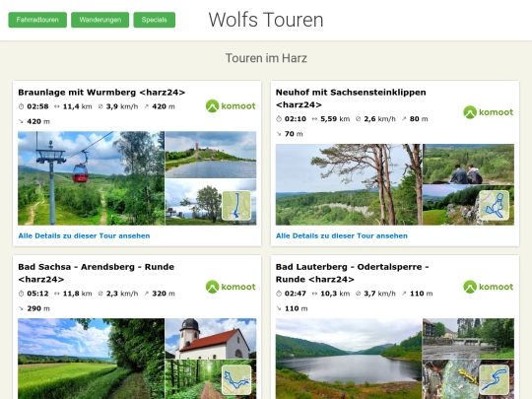
Task: Open the route map icon on Bad Sachsa tour
Action: 236,380
